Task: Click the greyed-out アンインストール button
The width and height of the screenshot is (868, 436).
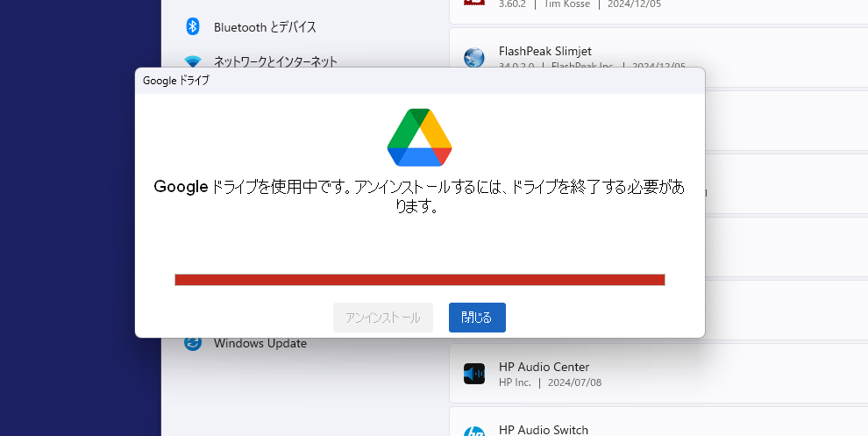Action: click(x=383, y=318)
